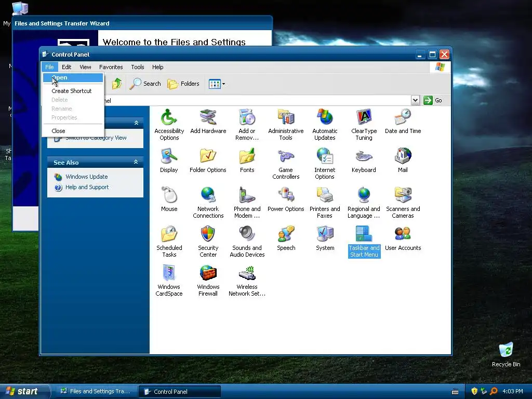Select Windows CardSpace icon
The width and height of the screenshot is (532, 399).
169,280
